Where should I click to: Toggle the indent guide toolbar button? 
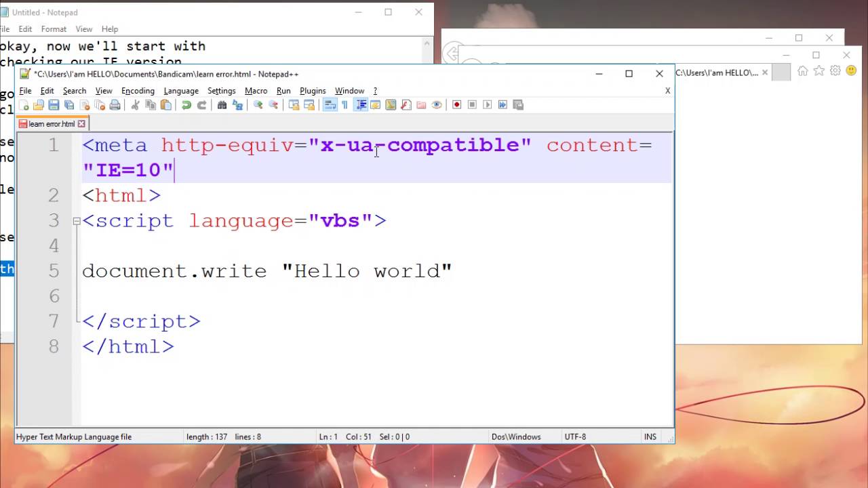361,105
